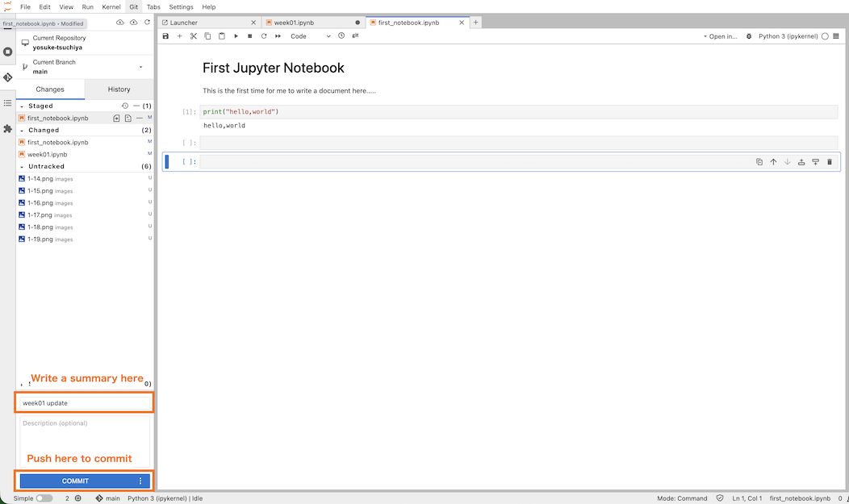Switch to the History tab
The width and height of the screenshot is (849, 504).
(119, 90)
